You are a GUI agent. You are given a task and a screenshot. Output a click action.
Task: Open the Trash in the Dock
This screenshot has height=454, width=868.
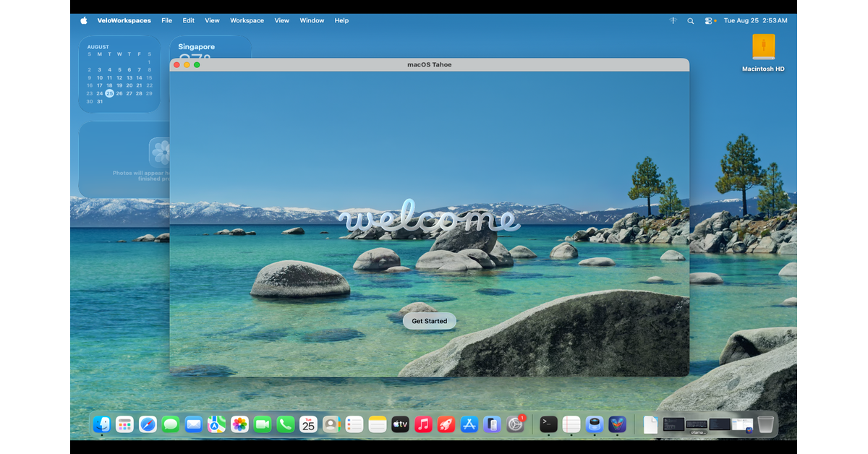(765, 424)
